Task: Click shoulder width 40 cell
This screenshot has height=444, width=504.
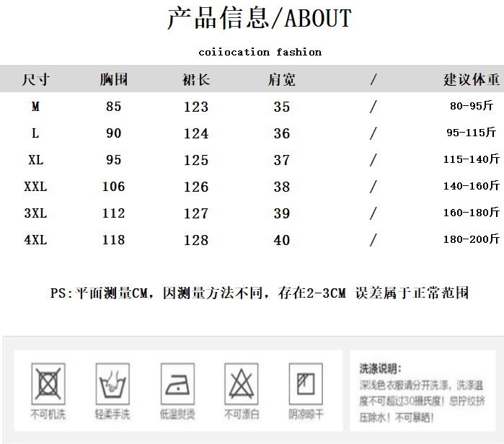Action: click(282, 240)
